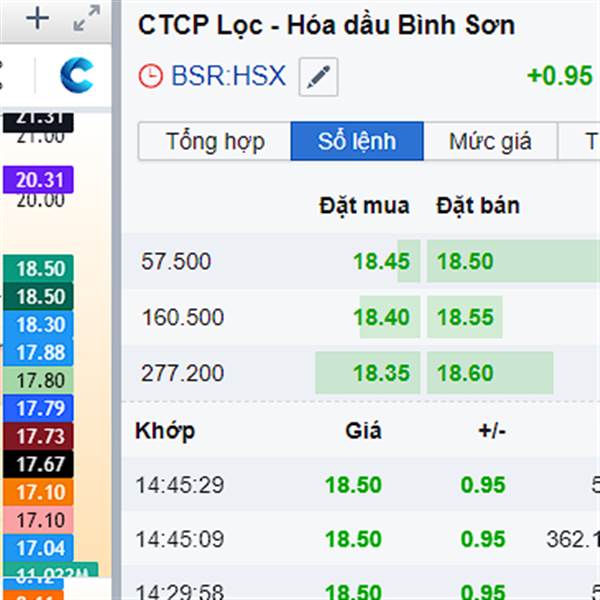Screen dimensions: 600x600
Task: Click the +/- column header
Action: point(492,432)
